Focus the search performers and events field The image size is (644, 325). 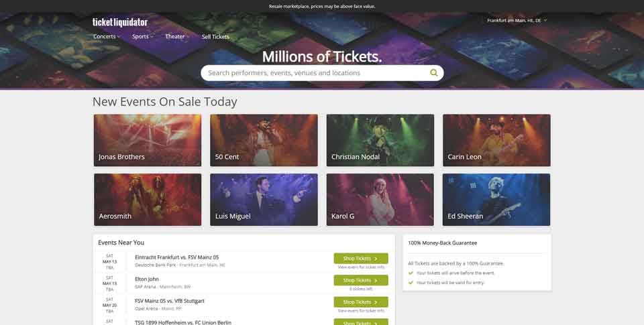click(322, 72)
